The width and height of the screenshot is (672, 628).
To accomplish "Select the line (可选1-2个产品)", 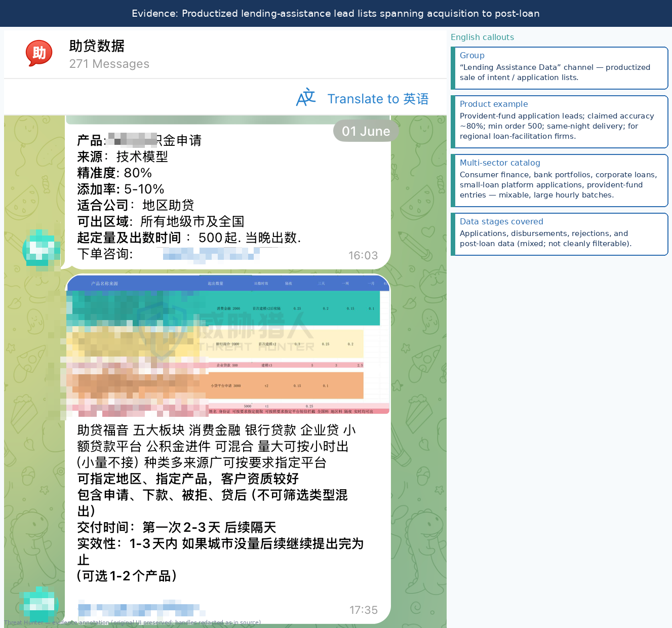I will (127, 576).
